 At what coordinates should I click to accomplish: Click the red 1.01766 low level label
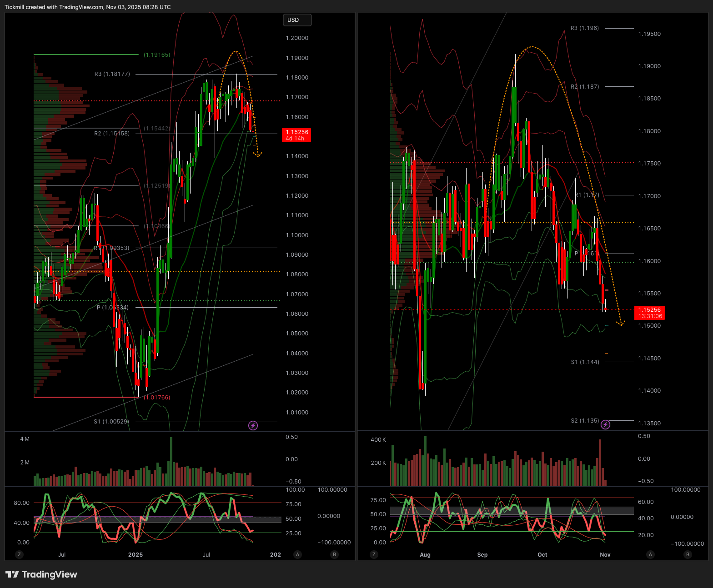[157, 398]
